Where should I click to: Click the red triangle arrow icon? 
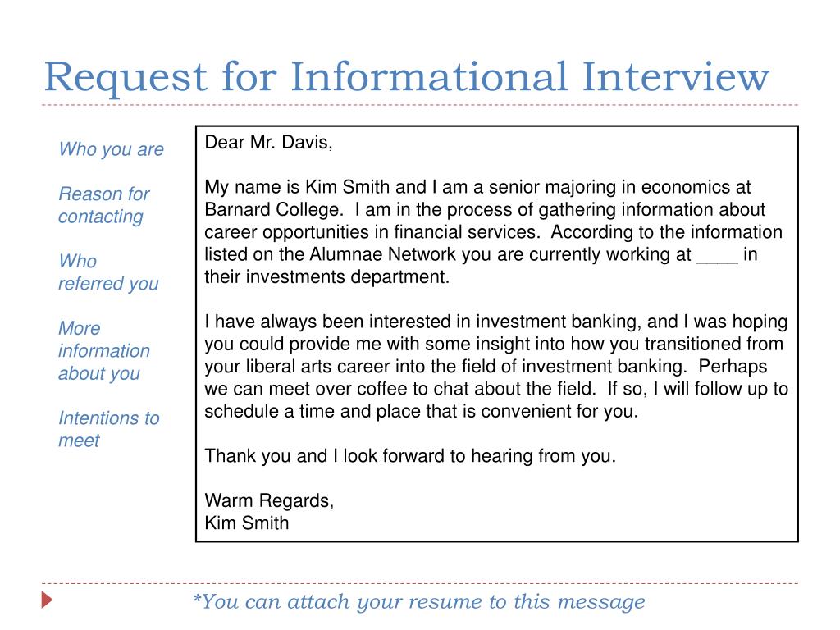point(47,600)
